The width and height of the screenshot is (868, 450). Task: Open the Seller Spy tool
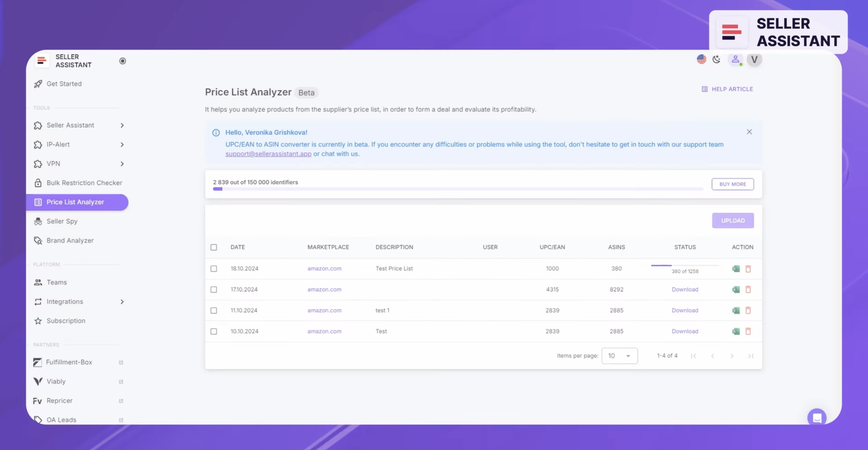click(62, 221)
